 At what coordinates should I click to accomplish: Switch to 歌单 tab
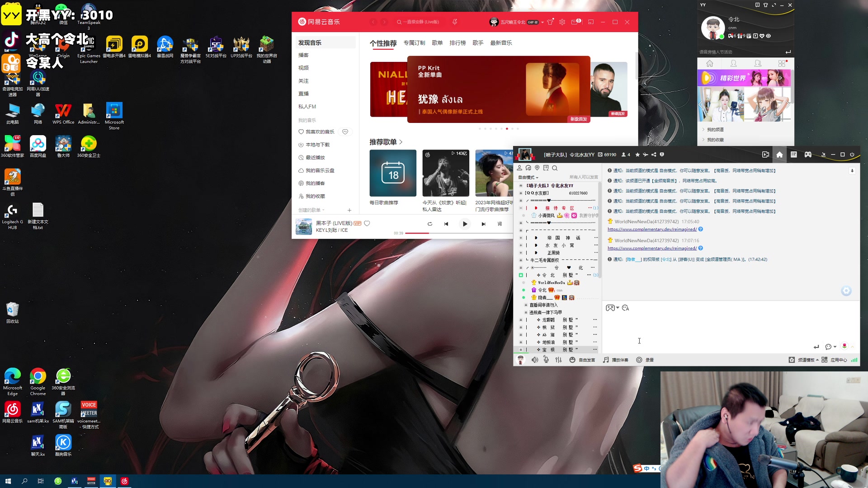(x=437, y=43)
